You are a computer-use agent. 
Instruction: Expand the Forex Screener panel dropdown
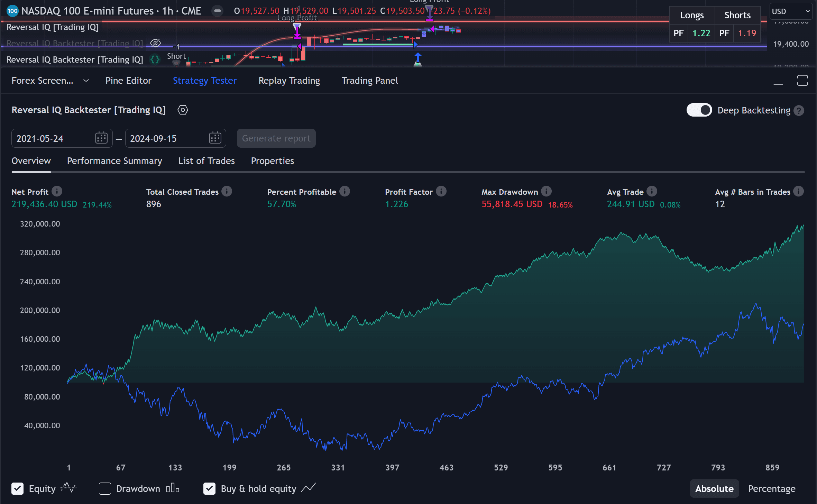(x=86, y=81)
